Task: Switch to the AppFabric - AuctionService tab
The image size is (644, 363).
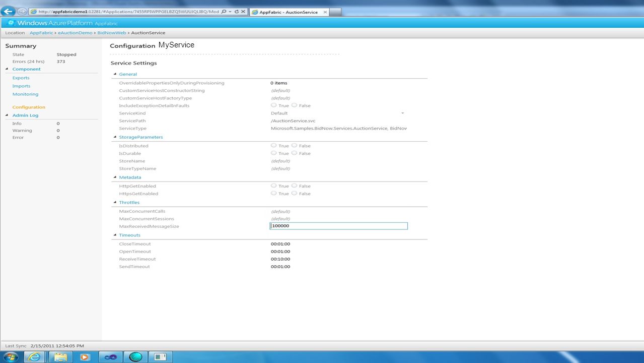Action: coord(289,12)
